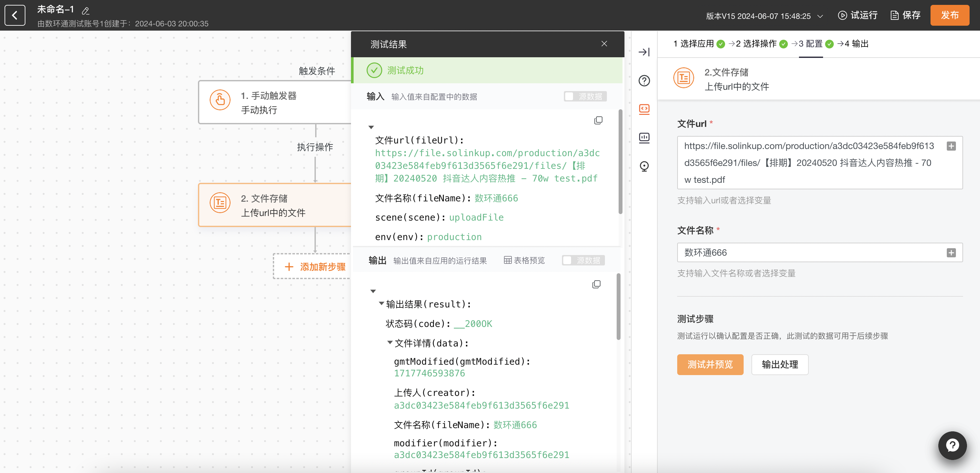
Task: Click 添加新步骤 add step button
Action: [x=312, y=266]
